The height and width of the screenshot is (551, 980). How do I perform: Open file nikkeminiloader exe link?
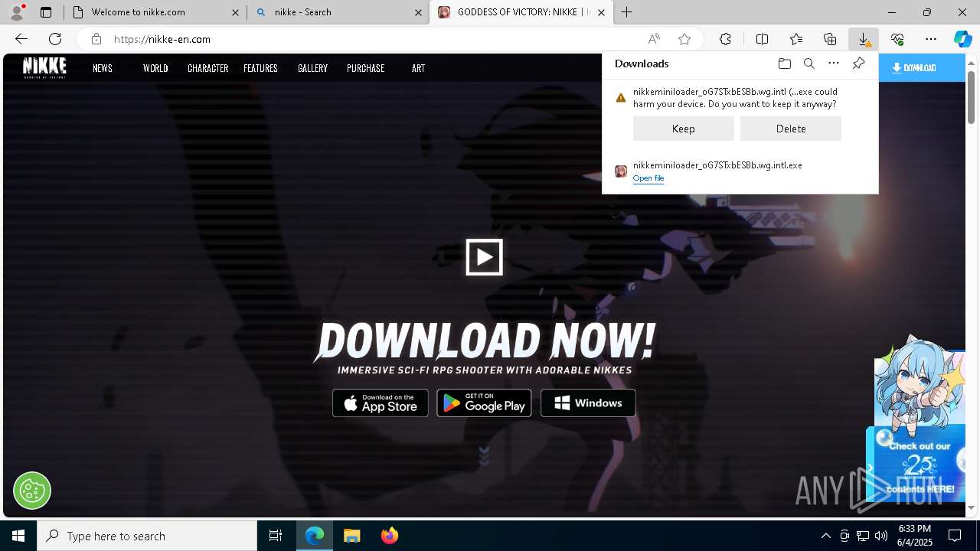click(648, 178)
